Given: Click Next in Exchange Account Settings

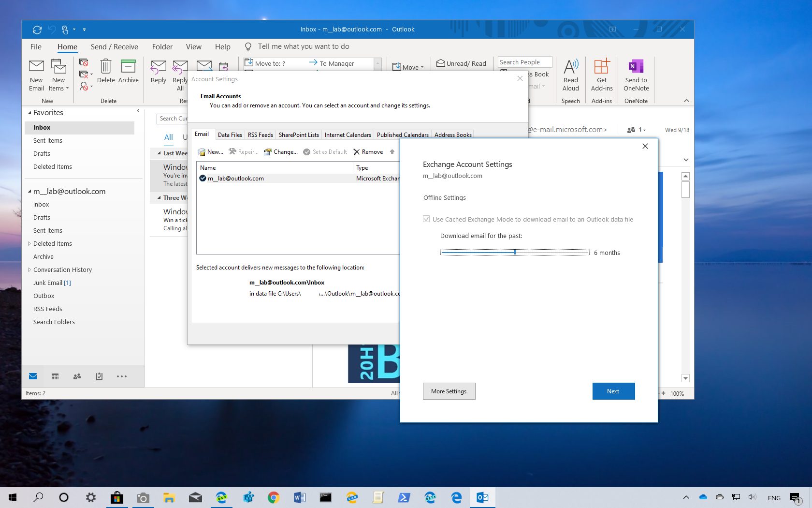Looking at the screenshot, I should coord(613,391).
